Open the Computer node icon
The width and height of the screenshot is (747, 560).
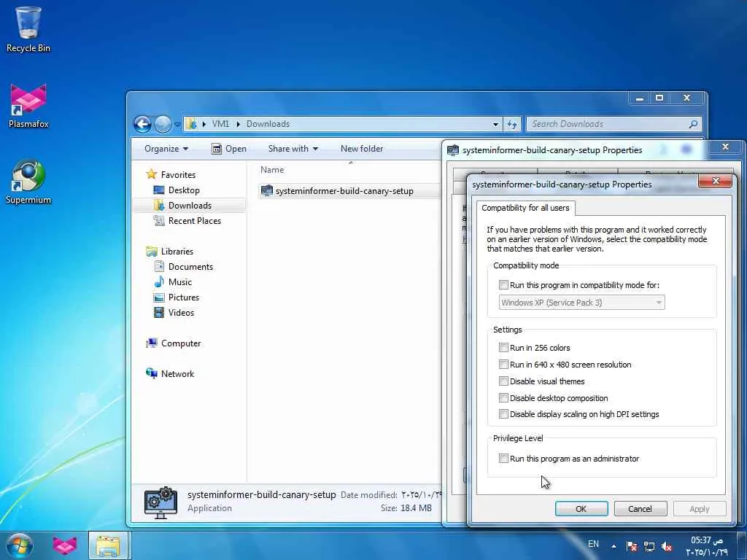click(x=152, y=343)
